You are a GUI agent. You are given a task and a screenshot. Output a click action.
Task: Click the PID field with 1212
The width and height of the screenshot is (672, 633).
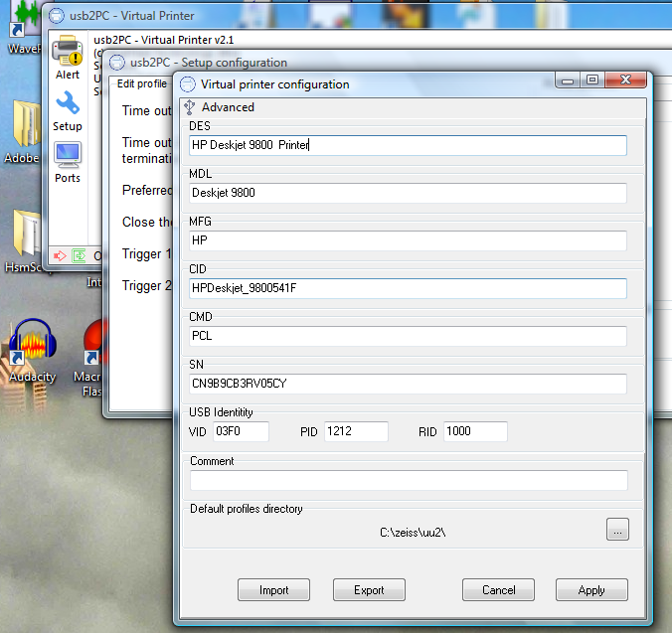[356, 431]
